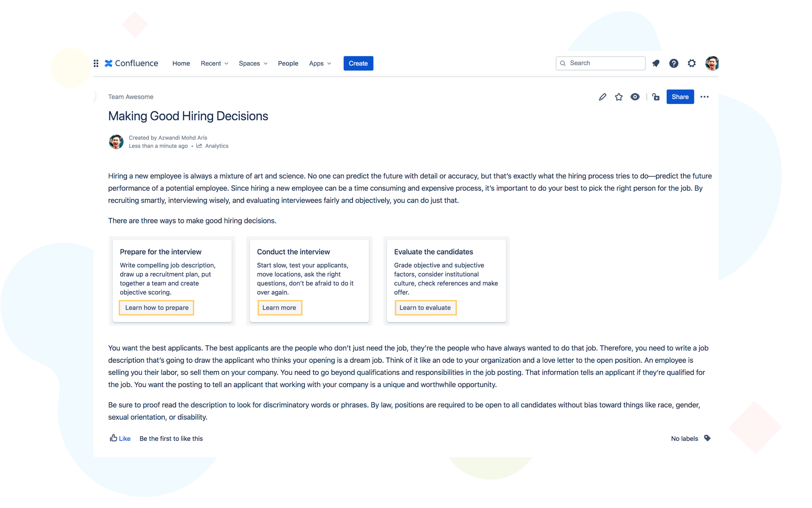
Task: Click the Like thumbs-up icon
Action: point(113,438)
